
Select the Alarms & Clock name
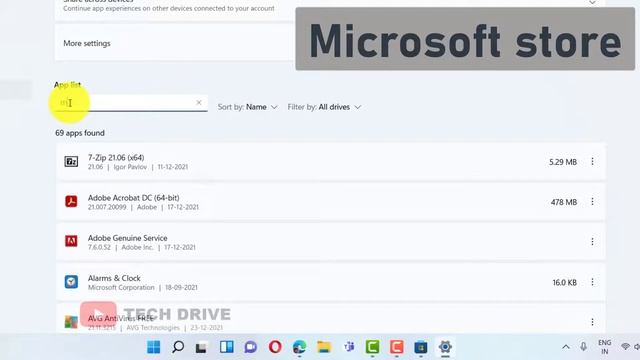coord(114,278)
